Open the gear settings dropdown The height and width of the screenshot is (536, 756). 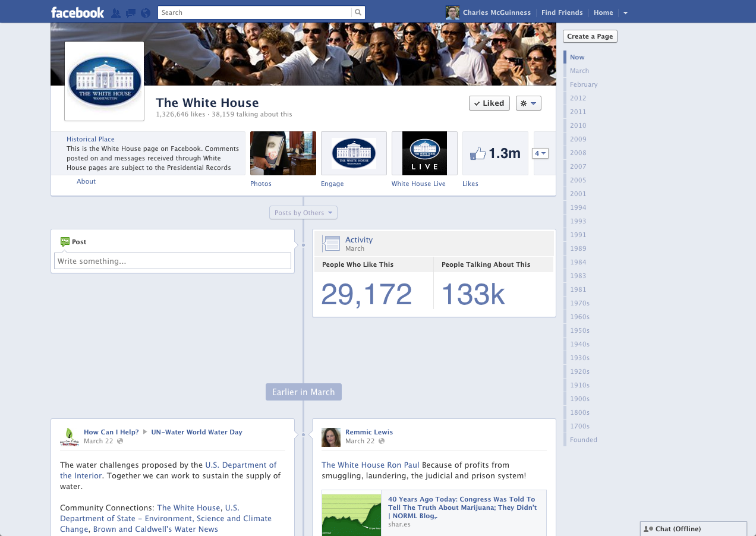click(528, 103)
